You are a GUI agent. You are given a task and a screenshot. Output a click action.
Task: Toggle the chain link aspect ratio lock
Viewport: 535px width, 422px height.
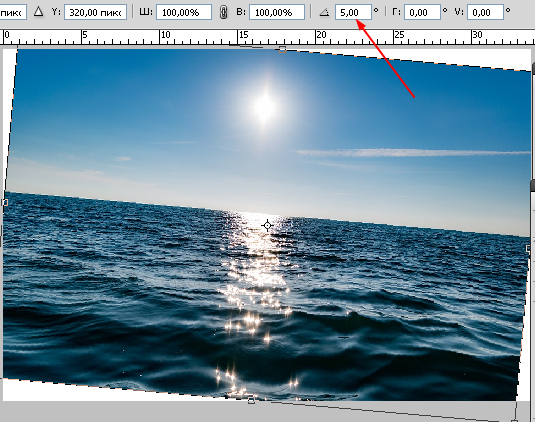point(223,12)
